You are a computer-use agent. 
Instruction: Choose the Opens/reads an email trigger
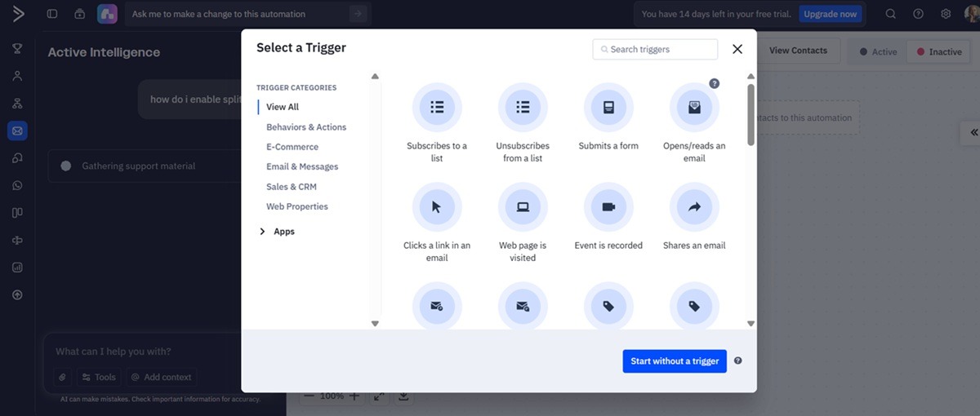[694, 122]
